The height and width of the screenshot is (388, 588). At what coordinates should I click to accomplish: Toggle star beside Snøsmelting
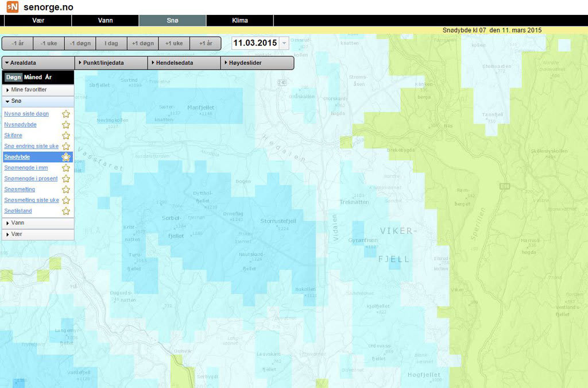66,190
